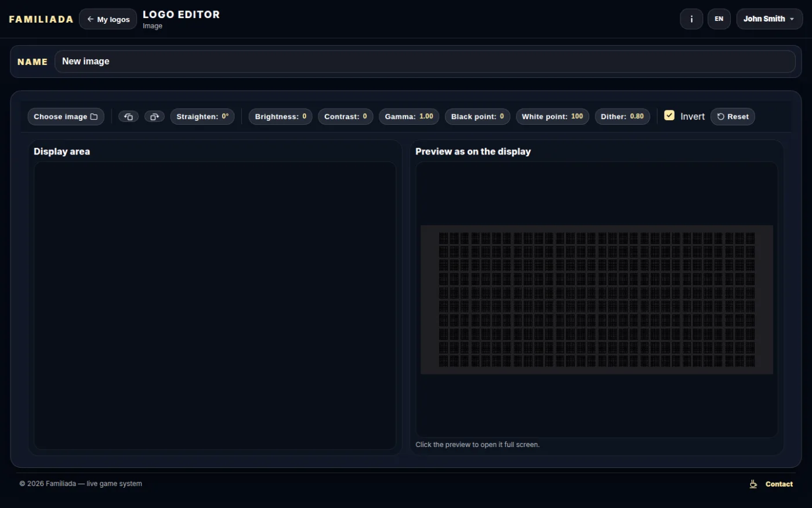This screenshot has height=508, width=812.
Task: Click the "© 2026 Familiada — live game system" text
Action: 81,484
